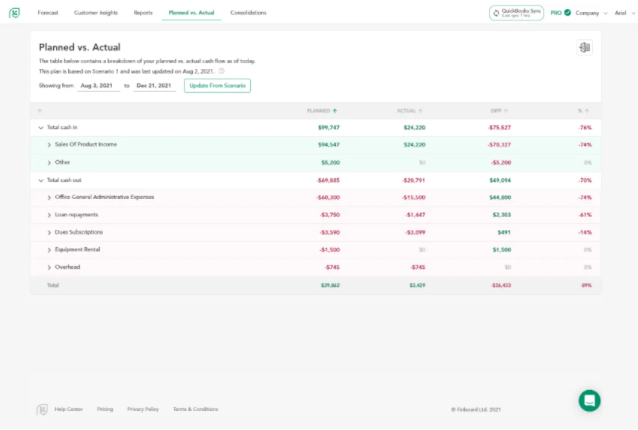638x430 pixels.
Task: Open the chat support bubble
Action: point(590,401)
